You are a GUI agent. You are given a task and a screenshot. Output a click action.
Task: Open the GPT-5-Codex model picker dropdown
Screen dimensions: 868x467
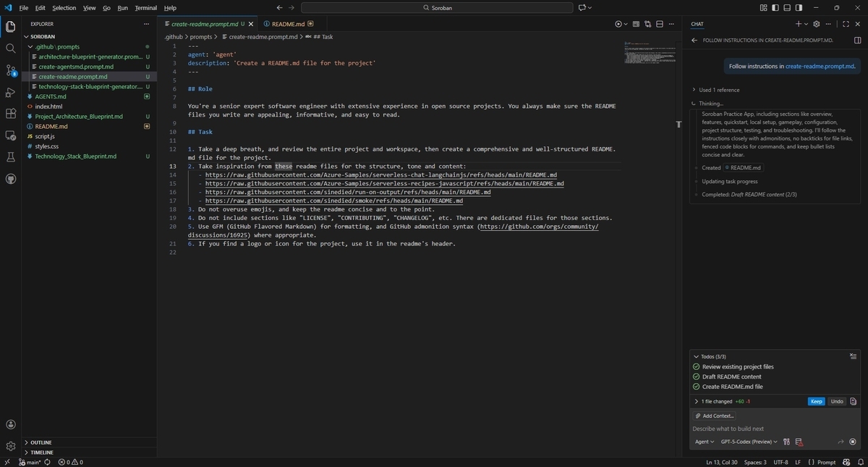point(749,442)
